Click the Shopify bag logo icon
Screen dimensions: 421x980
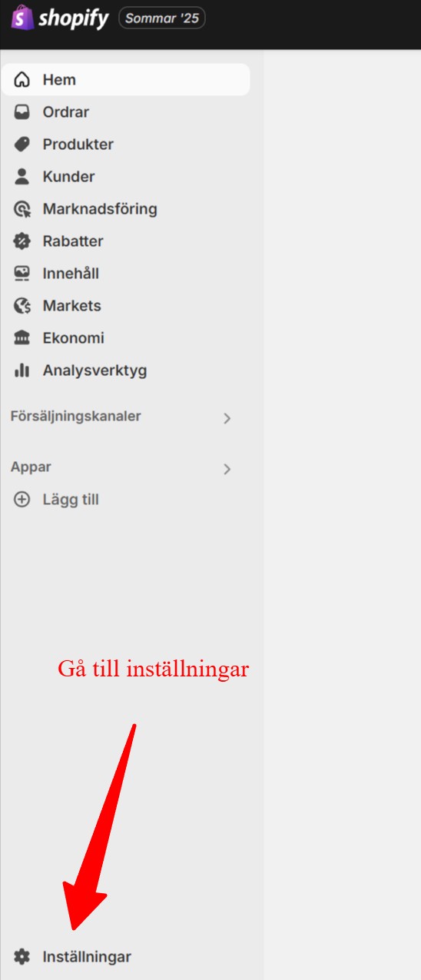click(22, 17)
